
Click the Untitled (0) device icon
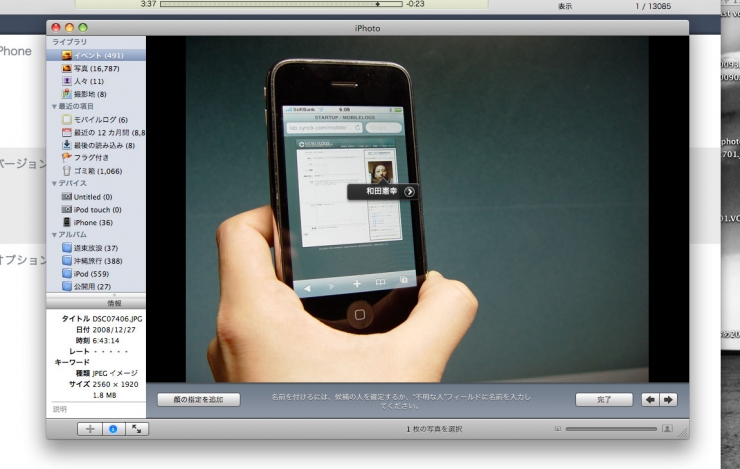(x=67, y=197)
